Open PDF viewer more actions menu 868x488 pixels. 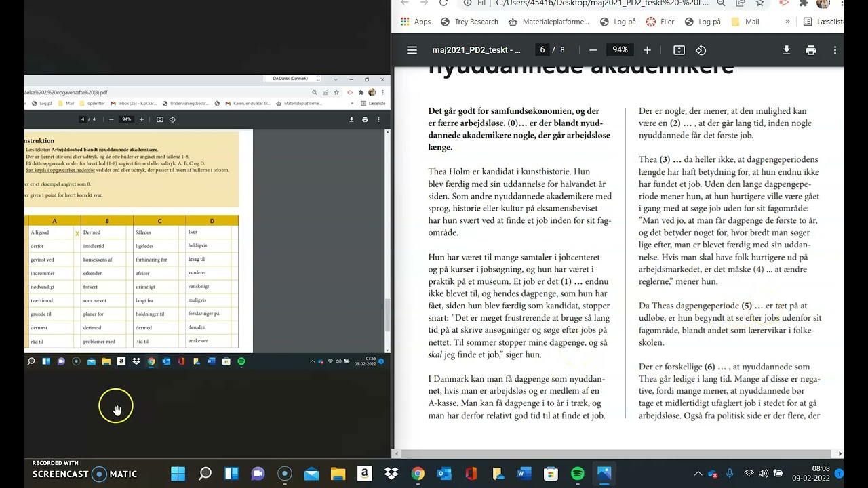(x=835, y=50)
